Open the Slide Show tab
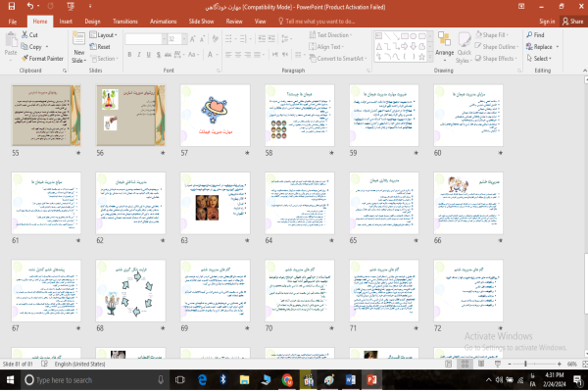Screen dimensions: 588x392 point(200,20)
